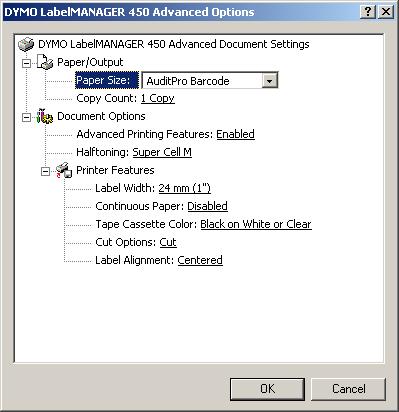Change Halftoning Super Cell M setting
Screen dimensions: 399x412
(x=162, y=152)
